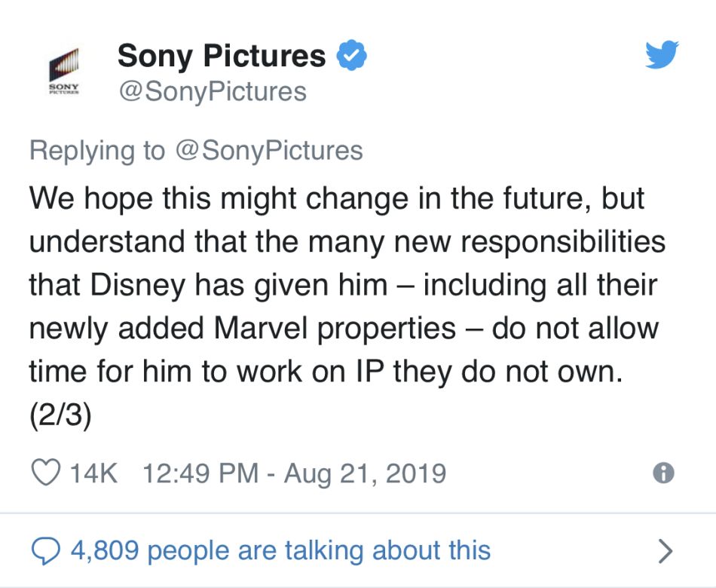Click the "Replying to" gray label
This screenshot has height=588, width=716.
96,150
